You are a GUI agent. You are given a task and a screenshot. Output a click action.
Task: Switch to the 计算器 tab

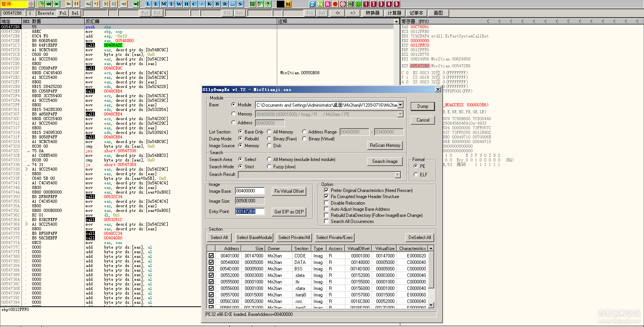(x=394, y=13)
